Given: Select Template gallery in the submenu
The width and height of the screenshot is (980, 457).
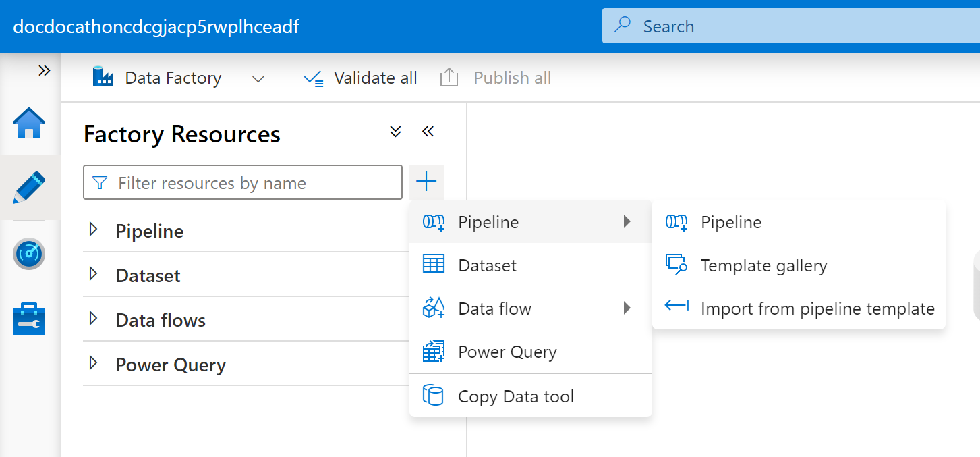Looking at the screenshot, I should [x=763, y=265].
